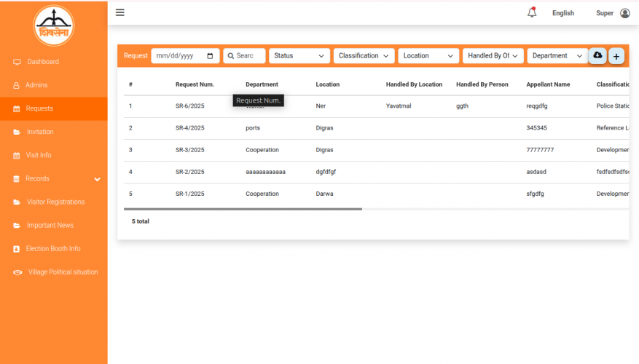Click the ports department cell
The image size is (639, 364).
point(253,128)
